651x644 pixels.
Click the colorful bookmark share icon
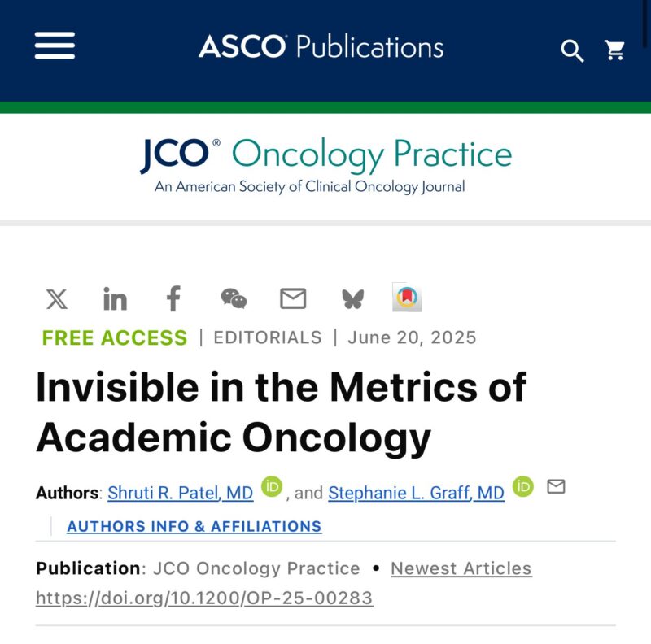(x=407, y=297)
